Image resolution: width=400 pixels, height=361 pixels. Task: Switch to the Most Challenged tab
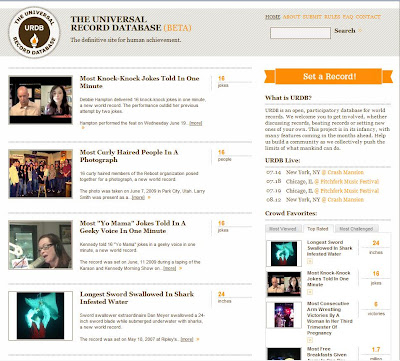tap(356, 229)
